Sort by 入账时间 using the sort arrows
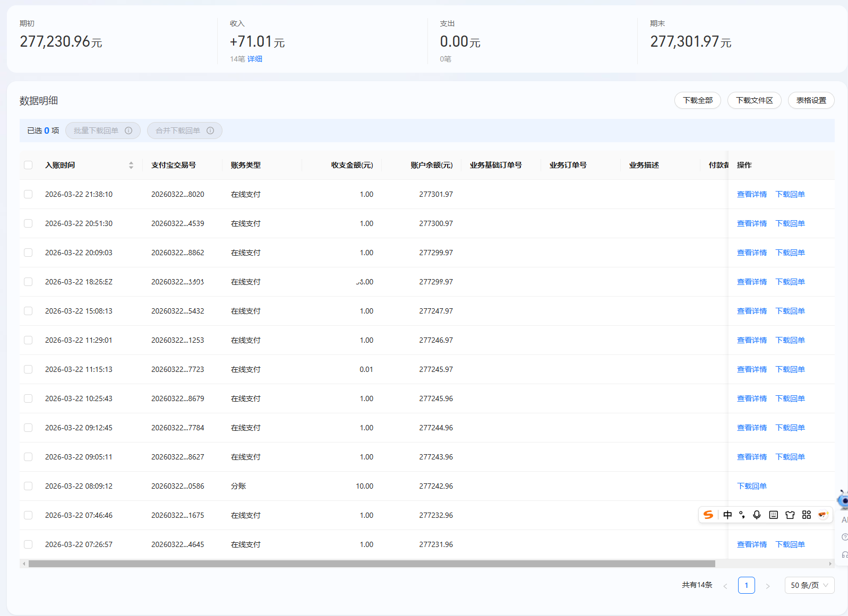Screen dimensions: 848x616 tap(131, 165)
